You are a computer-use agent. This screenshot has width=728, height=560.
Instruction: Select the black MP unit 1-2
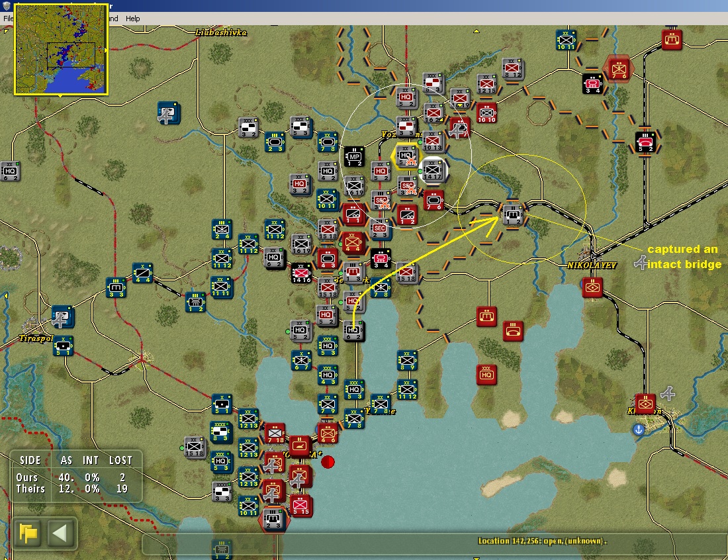354,157
